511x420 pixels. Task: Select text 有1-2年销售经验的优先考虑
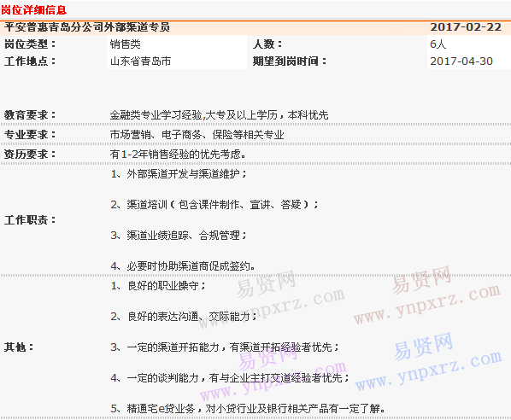[178, 154]
